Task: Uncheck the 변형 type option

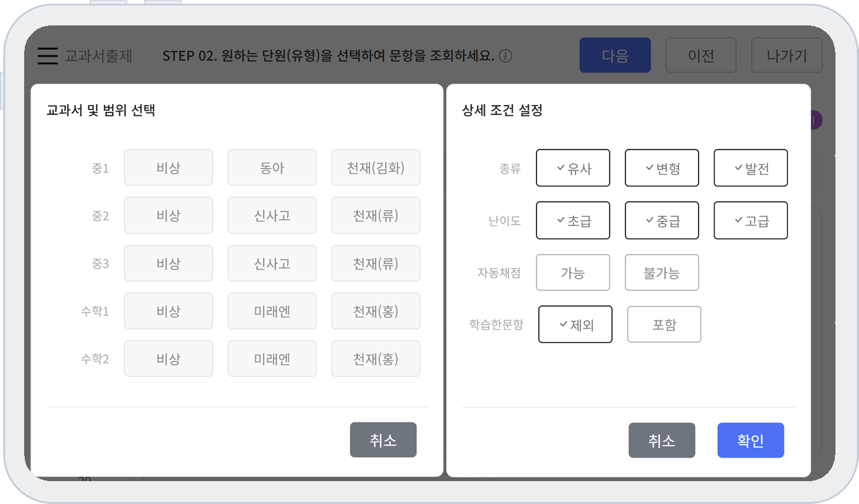Action: click(x=662, y=168)
